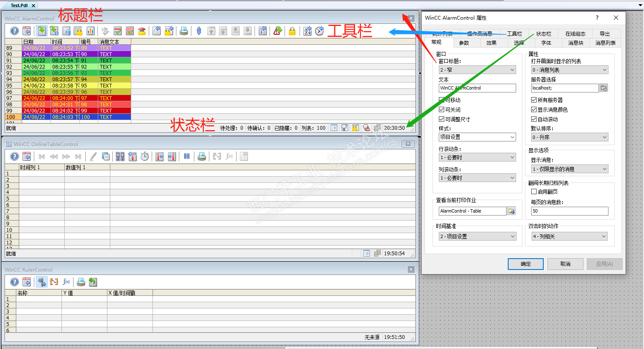
Task: Uncheck the 可关闭 checkbox
Action: 442,110
